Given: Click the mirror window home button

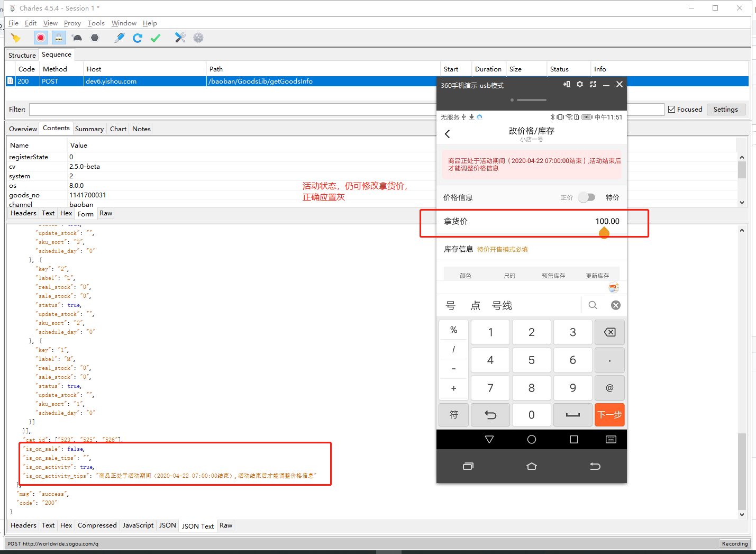Looking at the screenshot, I should [x=532, y=466].
